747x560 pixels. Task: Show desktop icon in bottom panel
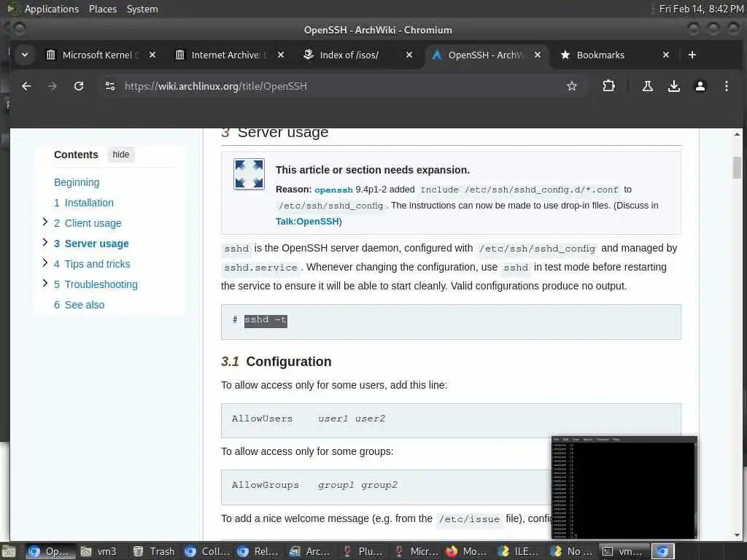pos(9,551)
